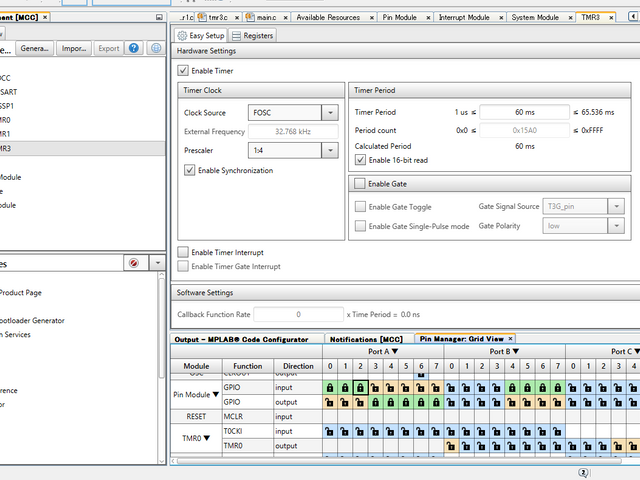Check the Enable Timer Interrupt box

click(183, 252)
